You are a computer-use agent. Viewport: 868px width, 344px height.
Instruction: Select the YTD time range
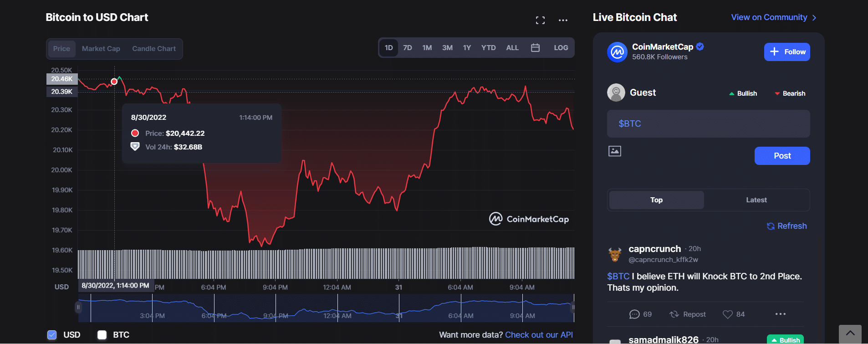[x=489, y=48]
